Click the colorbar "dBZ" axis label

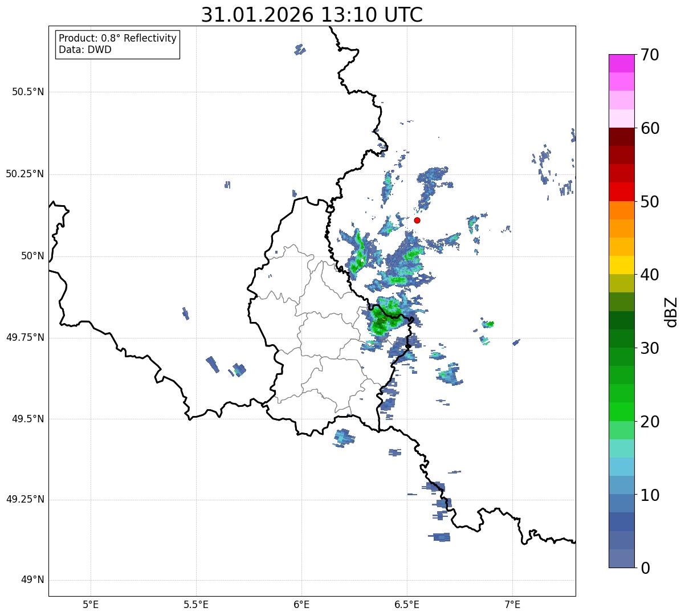(x=671, y=311)
